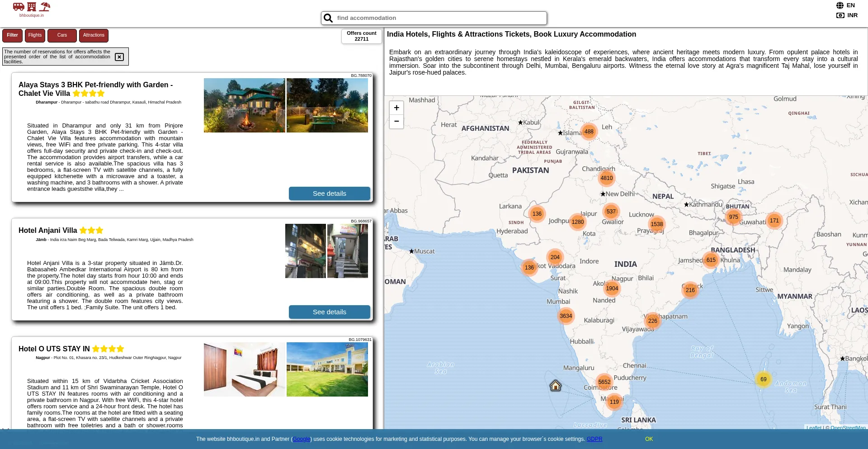Click the globe language icon
Viewport: 868px width, 449px height.
[x=840, y=5]
